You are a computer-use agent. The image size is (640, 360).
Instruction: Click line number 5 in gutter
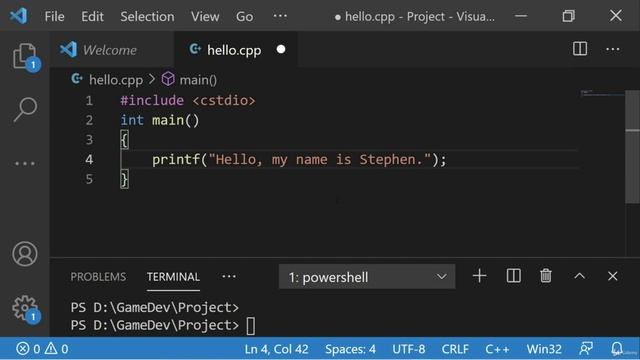[x=89, y=179]
